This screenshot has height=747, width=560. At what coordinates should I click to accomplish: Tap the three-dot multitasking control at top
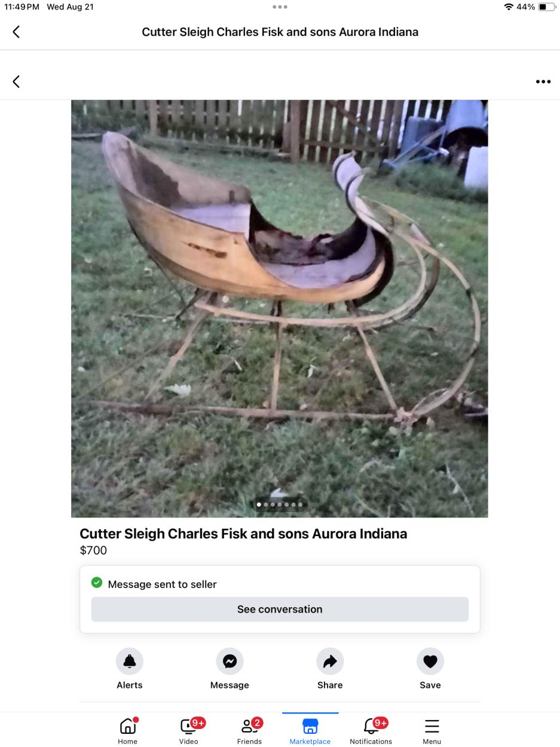(x=280, y=7)
